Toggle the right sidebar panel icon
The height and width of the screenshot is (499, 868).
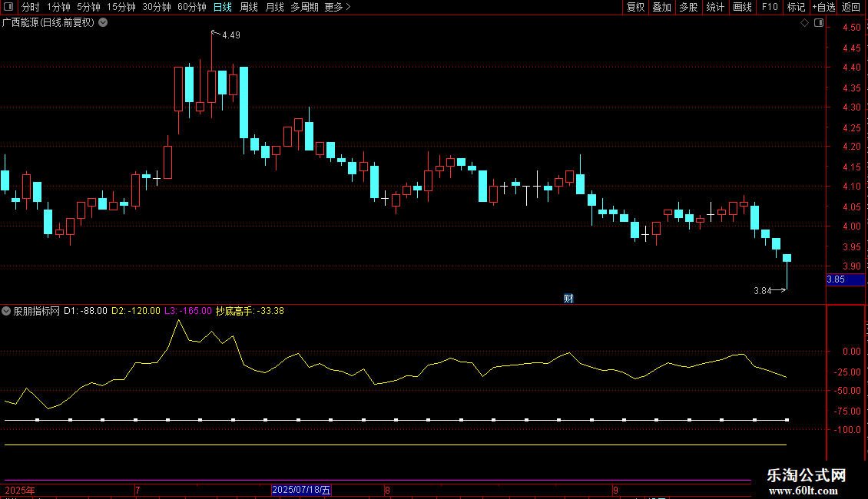pos(819,23)
